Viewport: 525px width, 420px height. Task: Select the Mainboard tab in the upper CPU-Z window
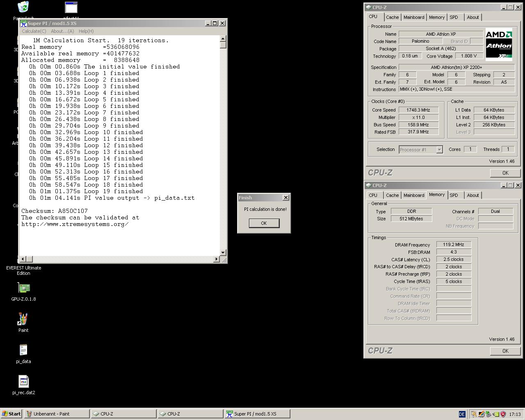pyautogui.click(x=414, y=17)
